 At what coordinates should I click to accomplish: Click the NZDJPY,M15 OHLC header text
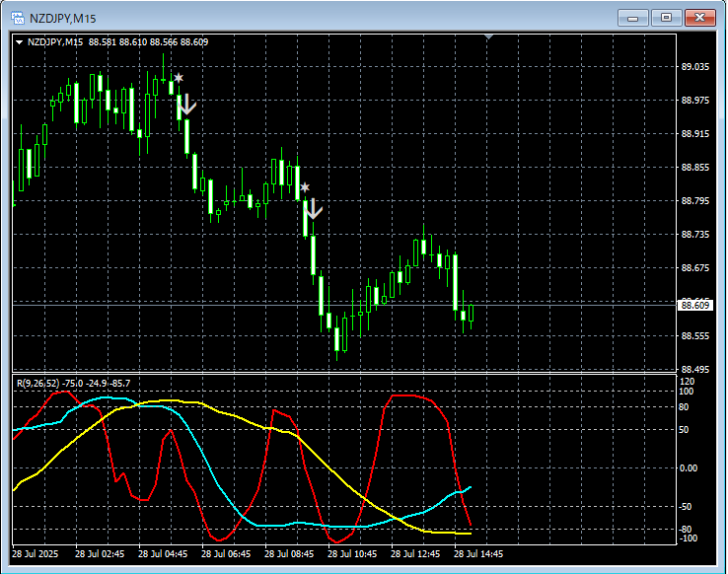tap(117, 42)
